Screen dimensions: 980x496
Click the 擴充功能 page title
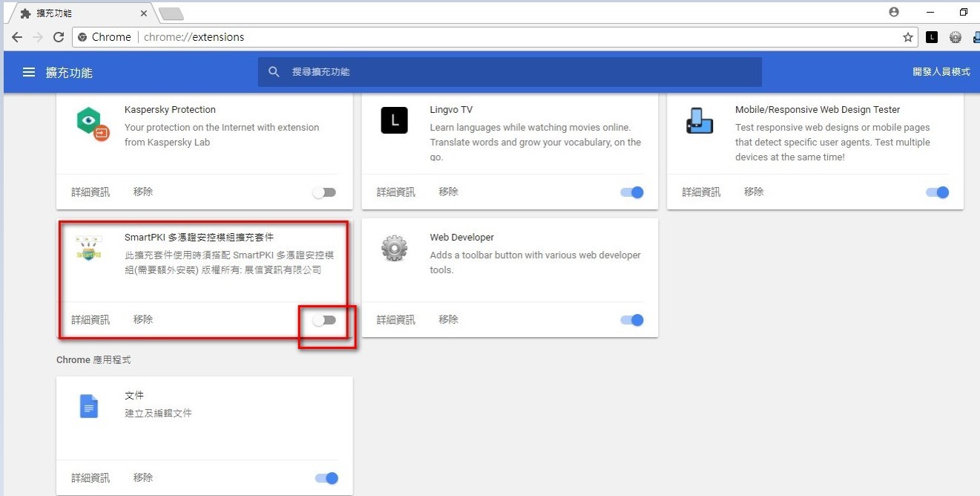[69, 73]
